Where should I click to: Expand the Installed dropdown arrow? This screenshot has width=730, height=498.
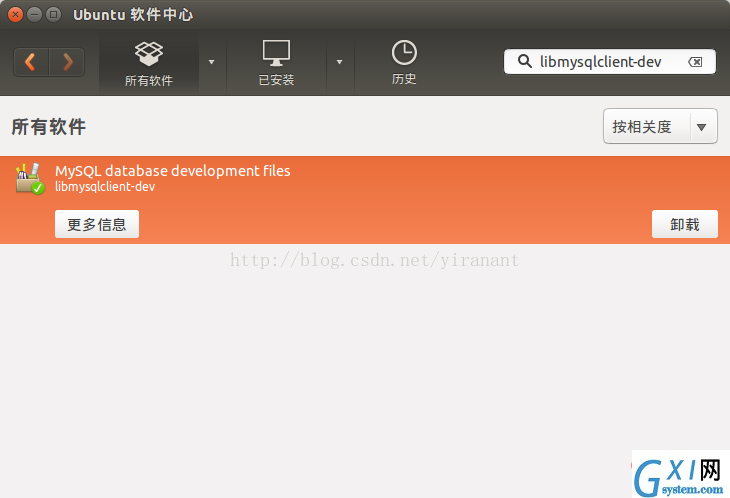click(x=339, y=62)
